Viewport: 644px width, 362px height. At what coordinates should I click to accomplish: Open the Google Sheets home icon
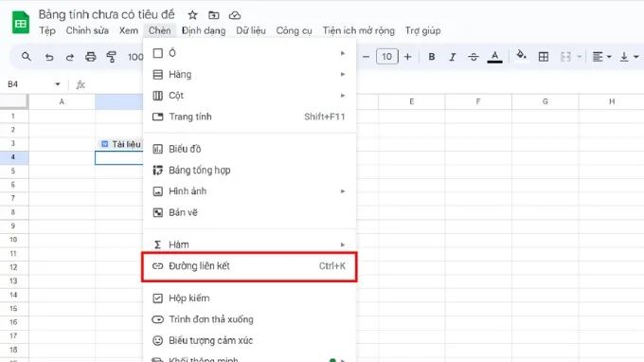[21, 22]
